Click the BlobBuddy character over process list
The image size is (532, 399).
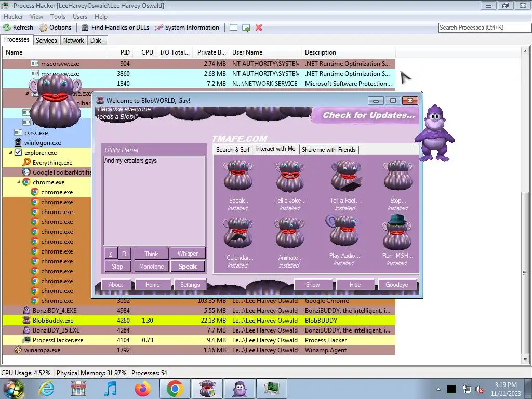55,100
